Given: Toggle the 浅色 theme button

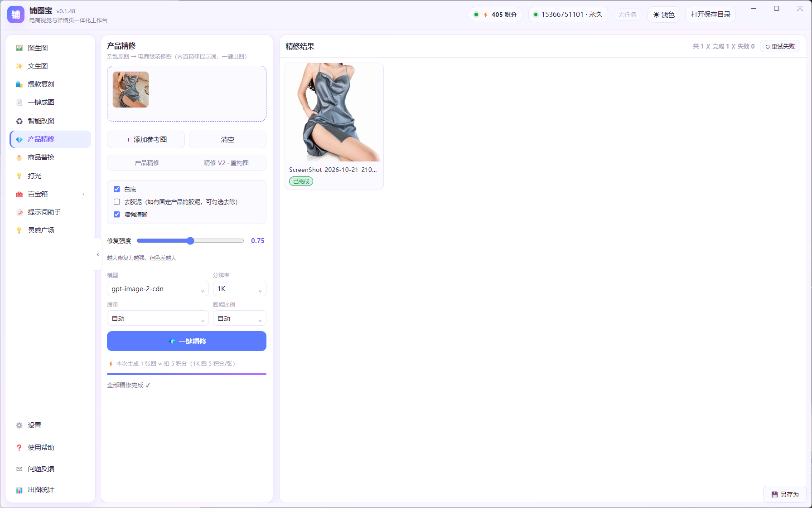Looking at the screenshot, I should 664,15.
